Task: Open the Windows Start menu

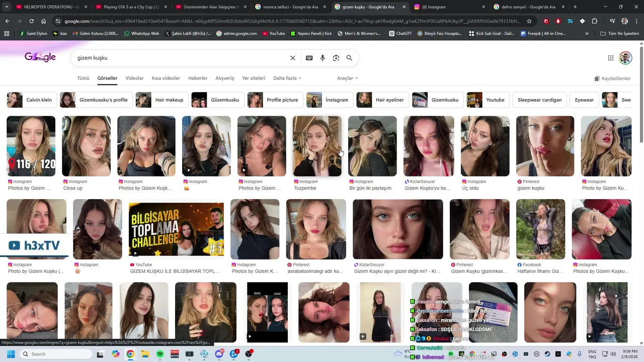Action: tap(11, 354)
